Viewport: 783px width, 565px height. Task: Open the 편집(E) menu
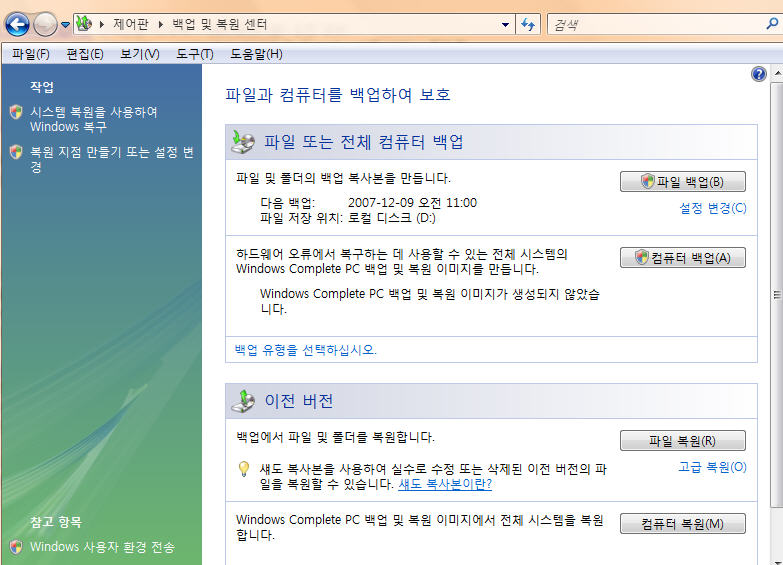coord(85,53)
